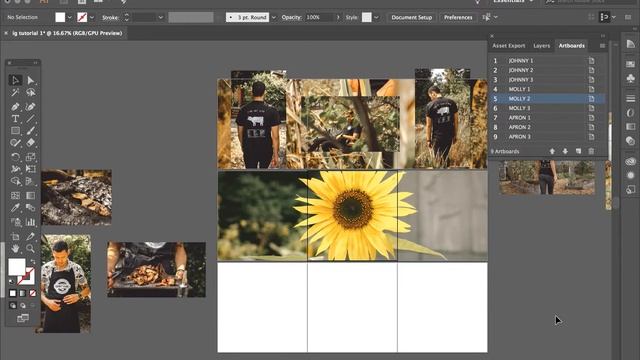Move artboard down with arrow icon

tap(565, 151)
